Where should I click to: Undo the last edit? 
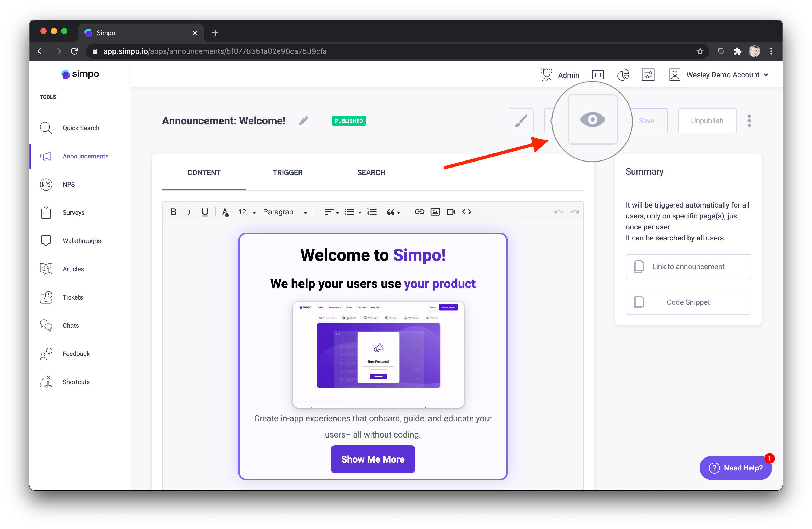click(558, 212)
